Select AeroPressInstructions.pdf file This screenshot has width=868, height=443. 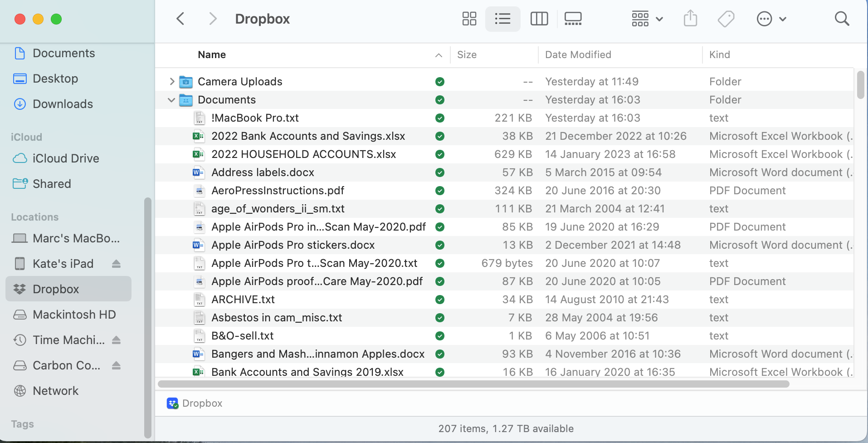pos(504,190)
